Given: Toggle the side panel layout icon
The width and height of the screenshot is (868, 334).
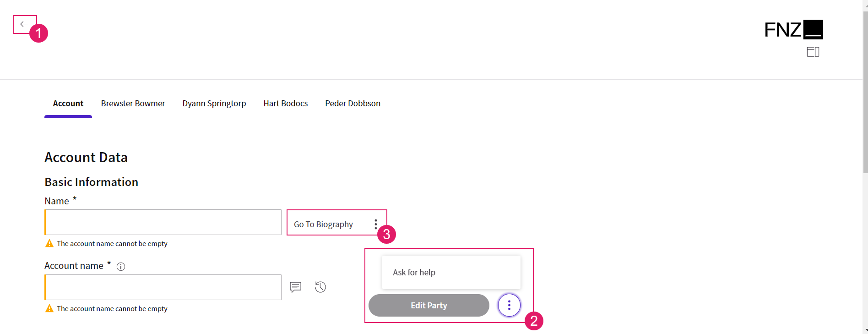Looking at the screenshot, I should point(813,52).
